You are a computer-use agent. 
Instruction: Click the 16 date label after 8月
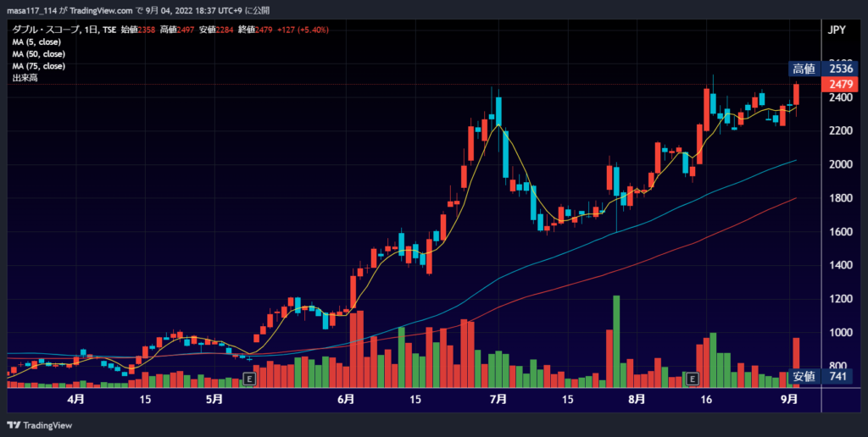[x=706, y=400]
